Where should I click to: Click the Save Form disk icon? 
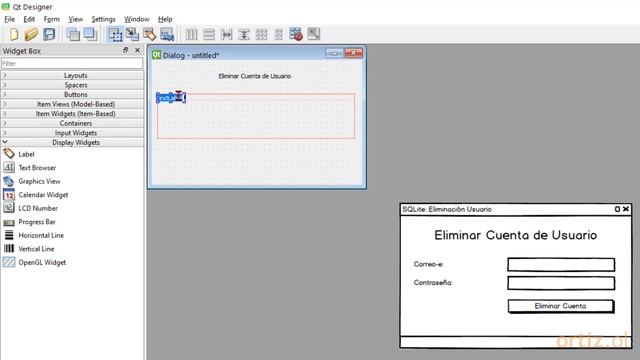(49, 34)
